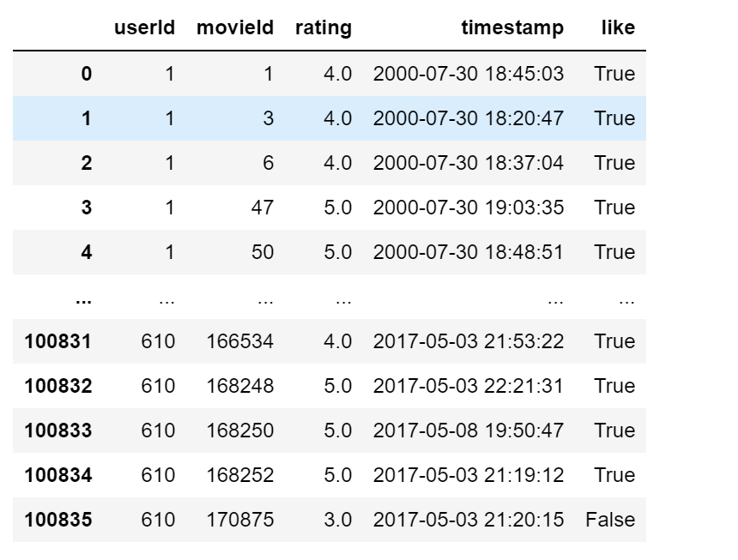Screen dimensions: 738x560
Task: Click the False value in like column
Action: (x=610, y=520)
